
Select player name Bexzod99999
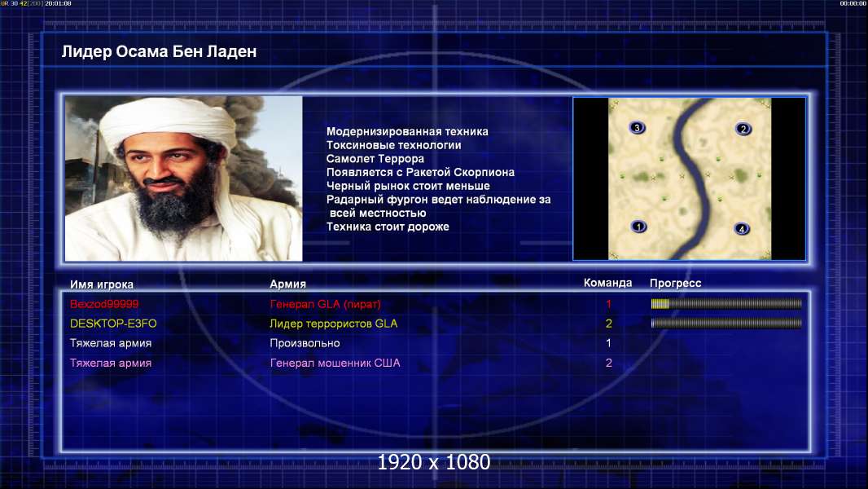(x=104, y=304)
